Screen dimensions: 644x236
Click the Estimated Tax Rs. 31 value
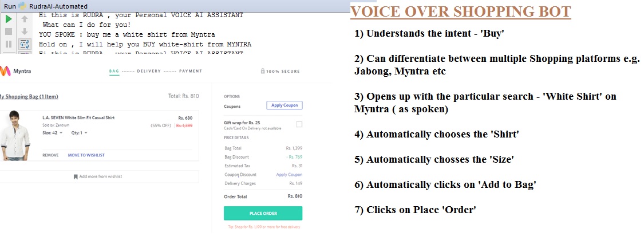[x=297, y=166]
